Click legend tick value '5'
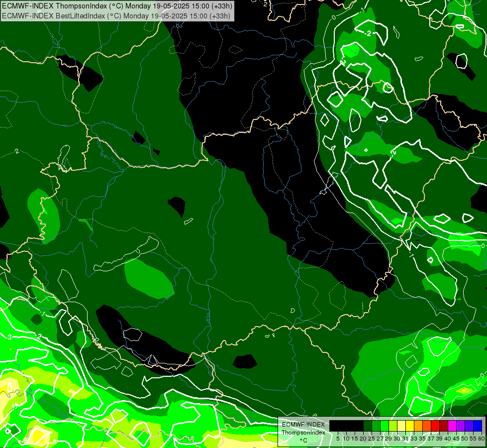 pyautogui.click(x=338, y=439)
